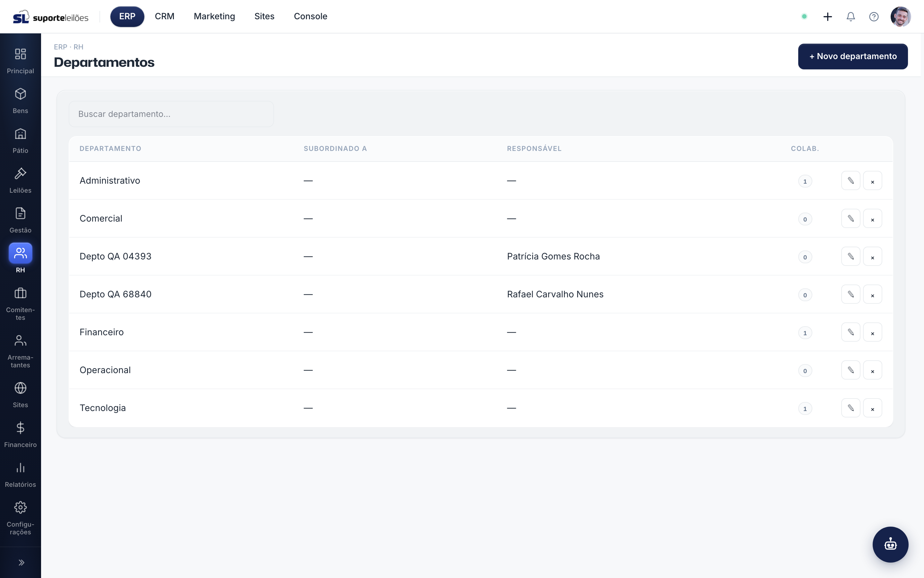This screenshot has width=924, height=578.
Task: Click the Departamento column header
Action: pos(110,148)
